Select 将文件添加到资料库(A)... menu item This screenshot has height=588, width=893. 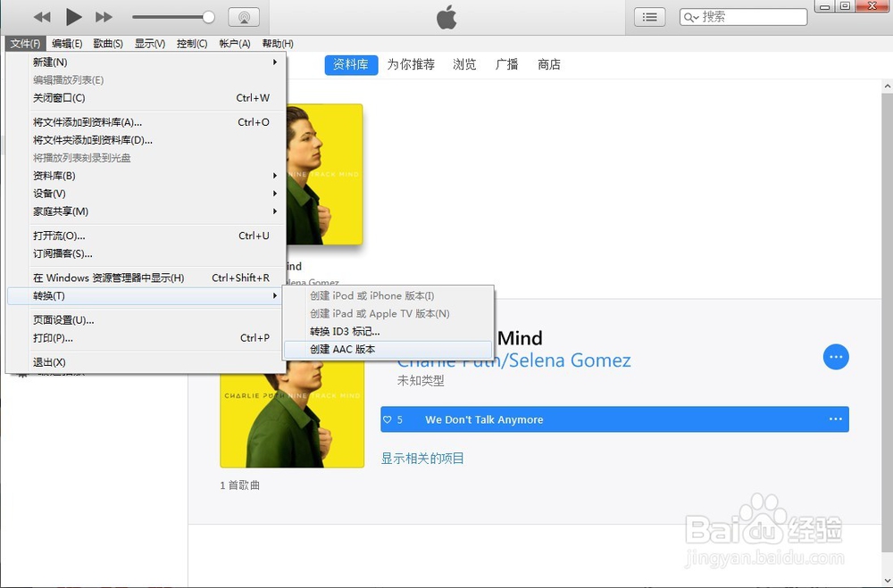pos(146,122)
